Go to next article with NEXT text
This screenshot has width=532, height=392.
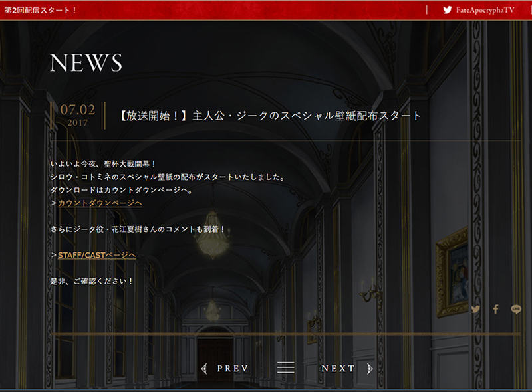coord(338,368)
